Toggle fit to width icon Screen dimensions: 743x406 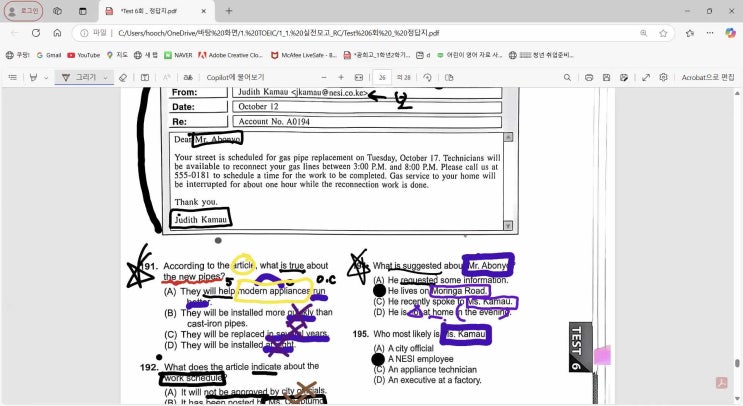coord(359,77)
